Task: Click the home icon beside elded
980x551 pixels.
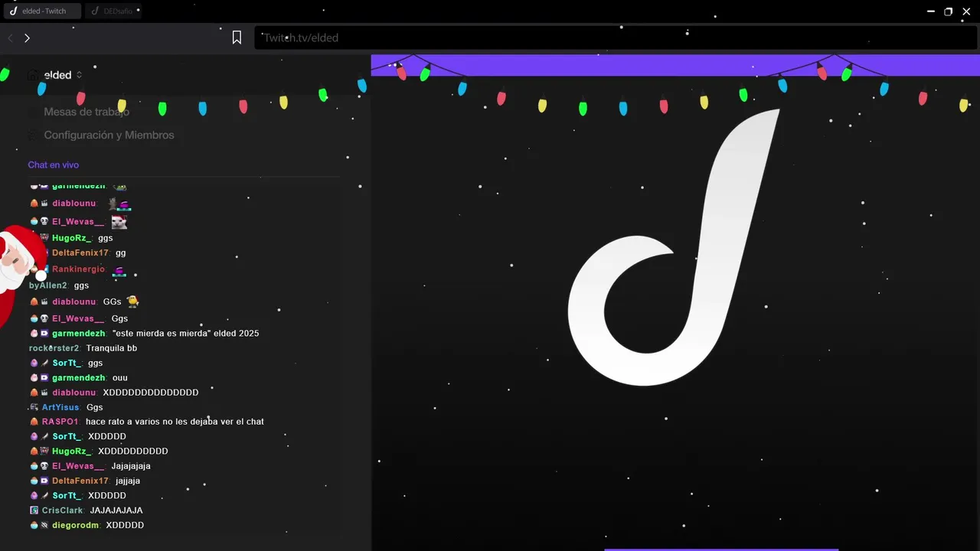Action: [x=33, y=75]
